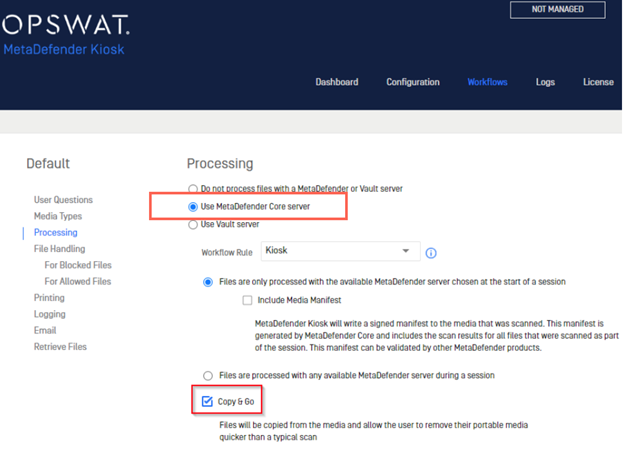Toggle the Copy & Go checkbox
624x449 pixels.
(x=207, y=401)
